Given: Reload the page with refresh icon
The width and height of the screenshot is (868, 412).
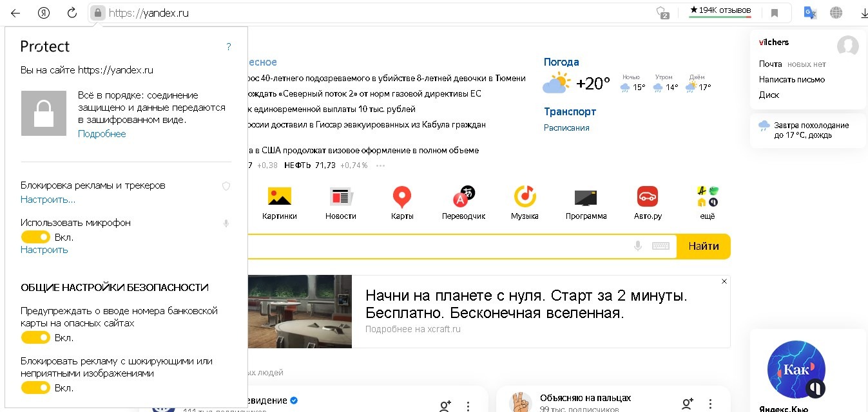Looking at the screenshot, I should (72, 13).
